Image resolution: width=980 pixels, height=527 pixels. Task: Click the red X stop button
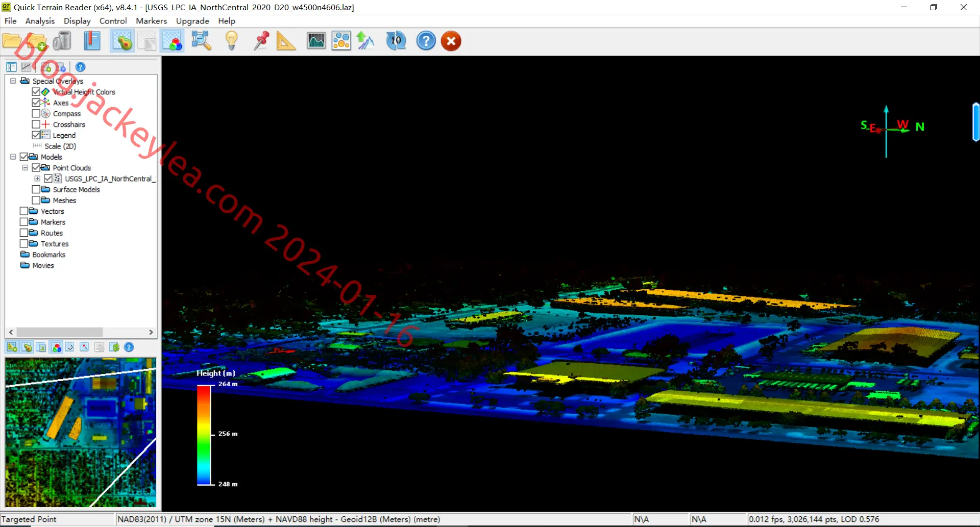click(x=451, y=41)
